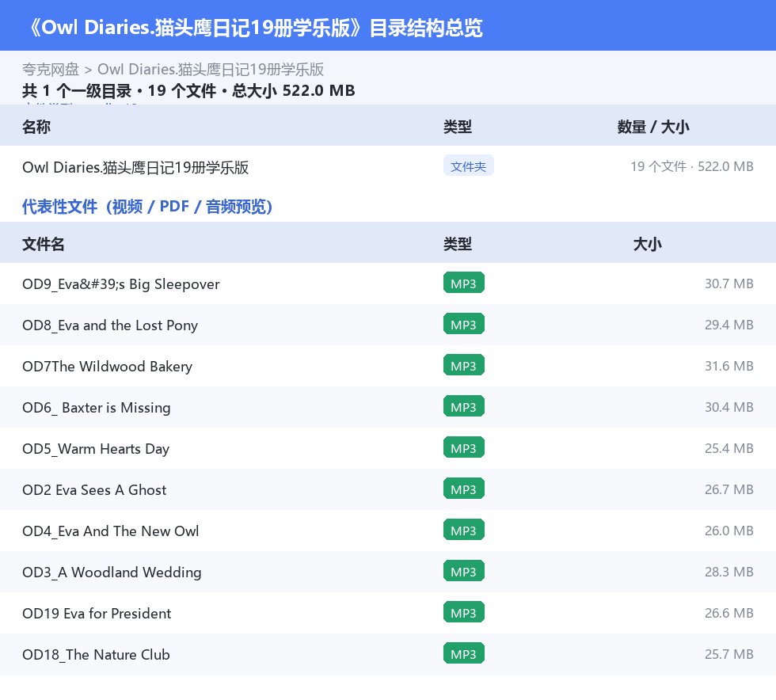Click MP3 badge for OD7 Wildwood Bakery

coord(464,365)
